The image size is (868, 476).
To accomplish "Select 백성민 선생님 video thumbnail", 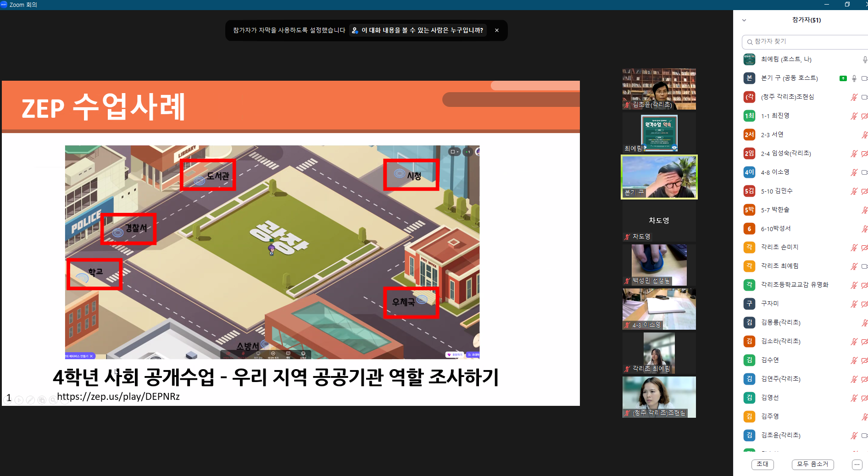I will click(x=659, y=265).
